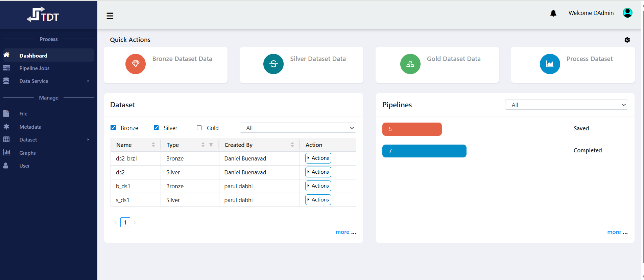This screenshot has width=644, height=280.
Task: Click the blue Completed pipelines bar
Action: (424, 151)
